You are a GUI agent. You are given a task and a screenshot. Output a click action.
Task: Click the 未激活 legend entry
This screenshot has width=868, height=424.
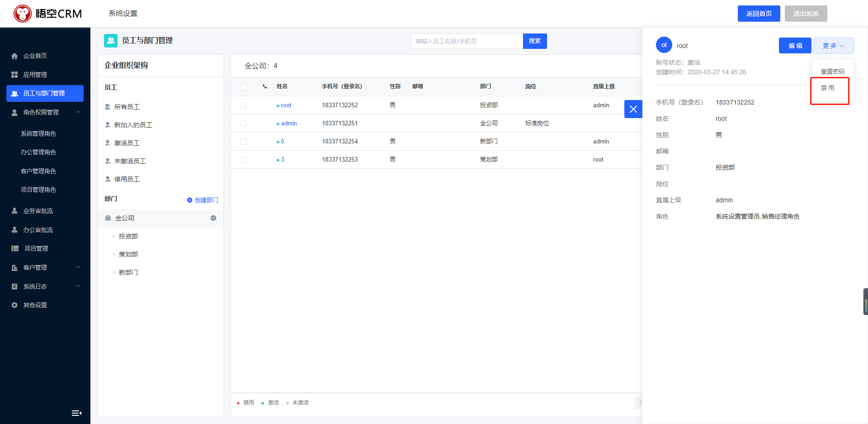coord(297,403)
